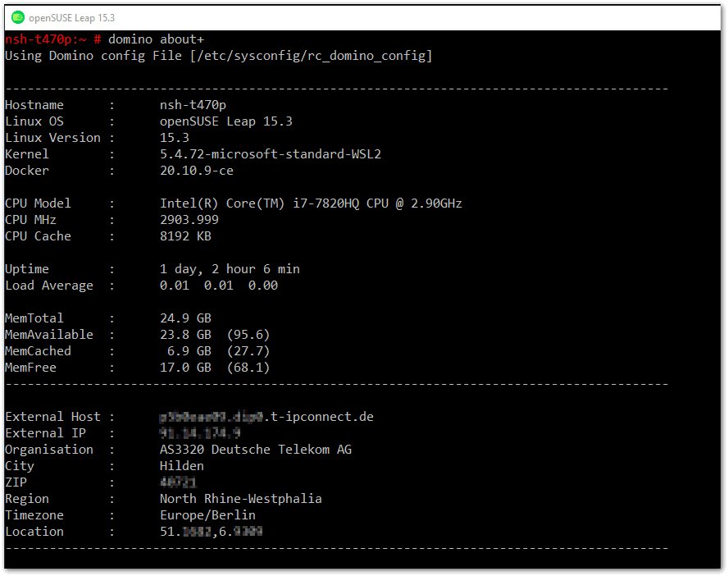This screenshot has height=576, width=728.
Task: Click the CPU Model value "Intel(R) Core(TM) i7-7820HQ"
Action: (x=260, y=203)
